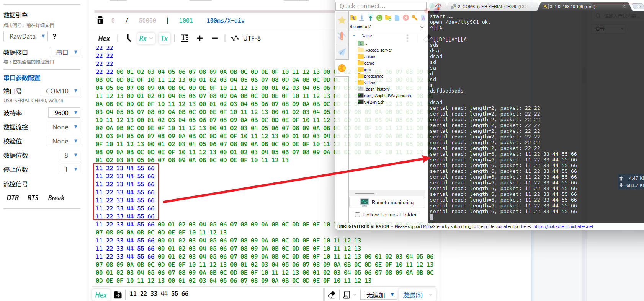
Task: Click the 发送(S) send button
Action: click(413, 295)
